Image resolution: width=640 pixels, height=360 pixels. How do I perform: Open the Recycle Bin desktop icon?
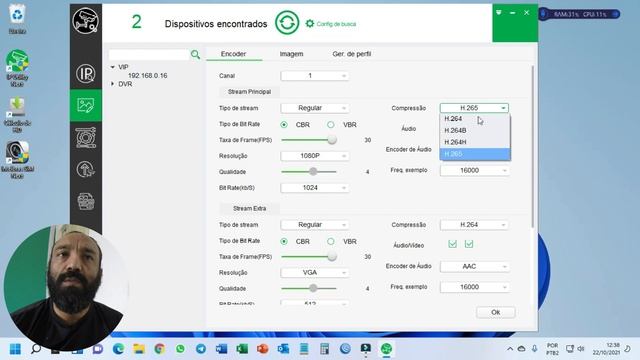(17, 19)
